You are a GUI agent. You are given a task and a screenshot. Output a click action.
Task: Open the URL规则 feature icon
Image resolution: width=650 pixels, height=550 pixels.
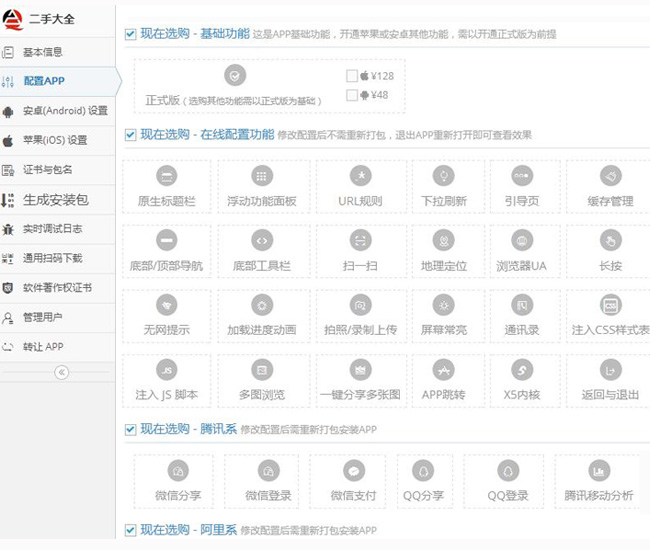click(360, 176)
